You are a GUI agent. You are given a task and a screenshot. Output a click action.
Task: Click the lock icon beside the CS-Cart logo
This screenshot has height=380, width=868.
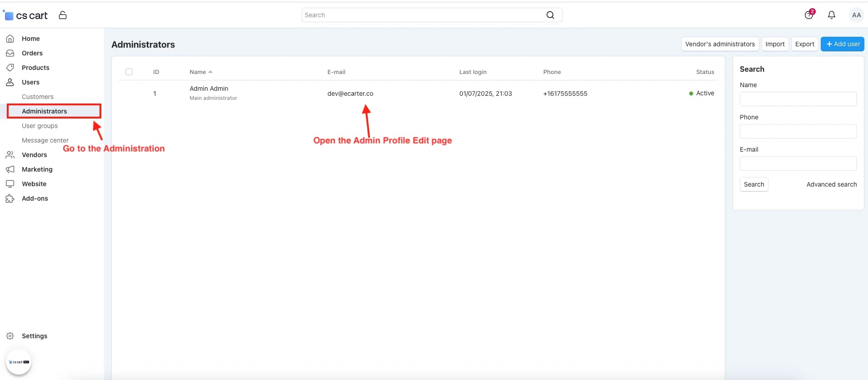63,15
